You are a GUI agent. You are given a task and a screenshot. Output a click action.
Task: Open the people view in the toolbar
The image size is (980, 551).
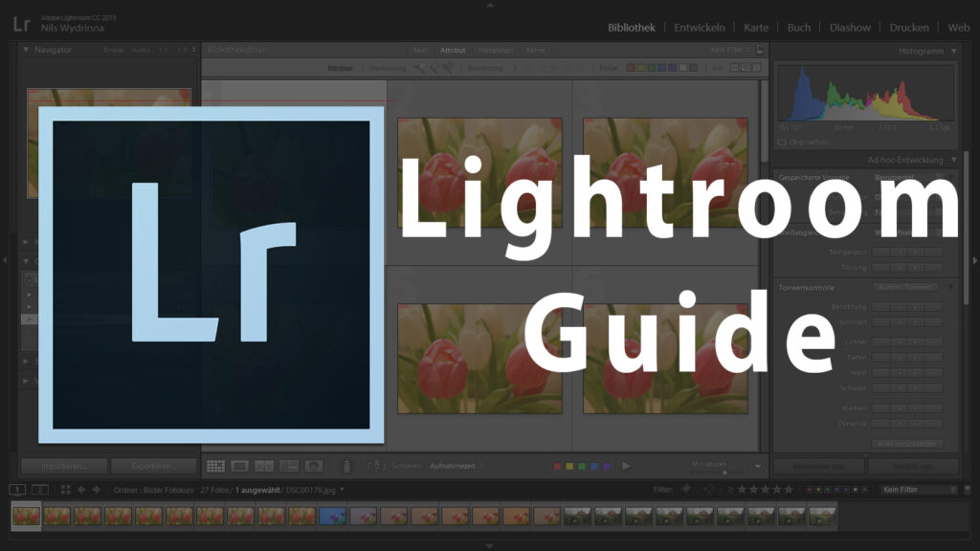(314, 466)
